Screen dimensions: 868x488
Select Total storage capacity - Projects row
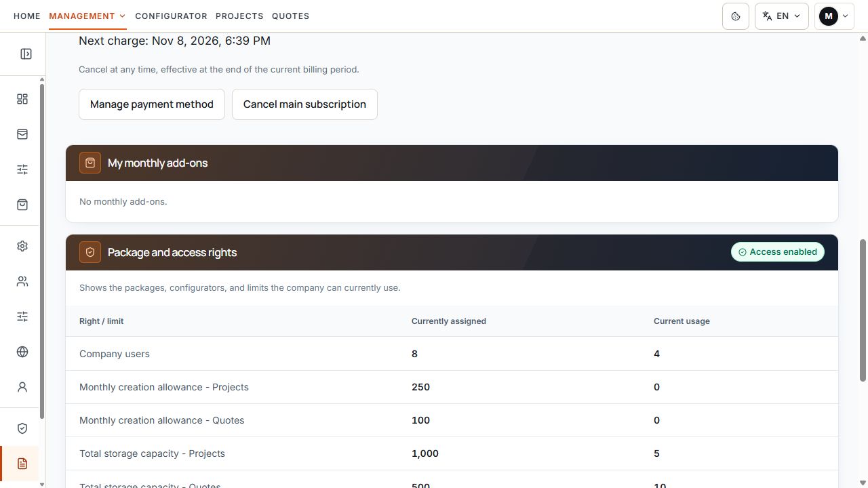[452, 453]
